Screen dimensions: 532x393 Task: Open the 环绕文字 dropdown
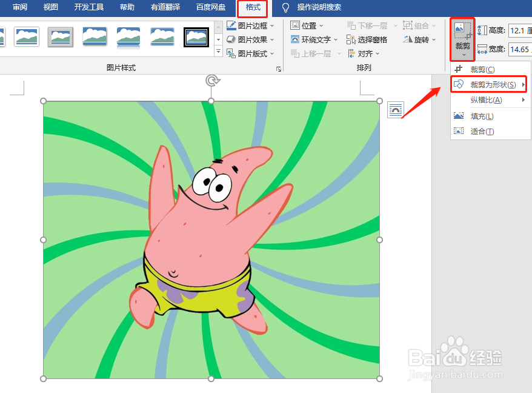point(314,39)
